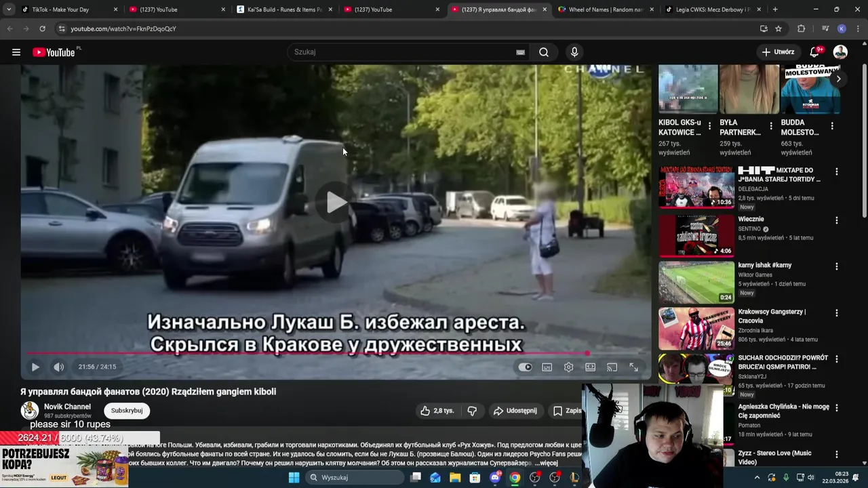The image size is (868, 488).
Task: Switch to the Kai'Sa Build - Runes & Items tab
Action: pos(285,9)
